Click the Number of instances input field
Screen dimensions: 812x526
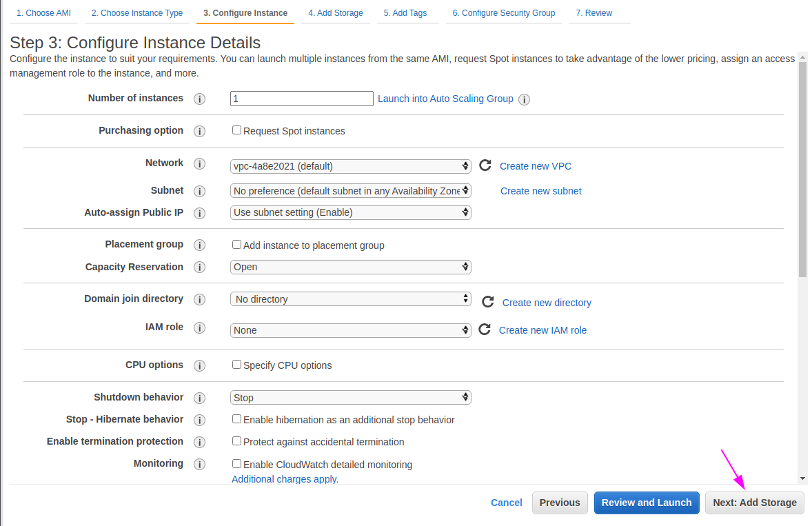click(x=301, y=99)
